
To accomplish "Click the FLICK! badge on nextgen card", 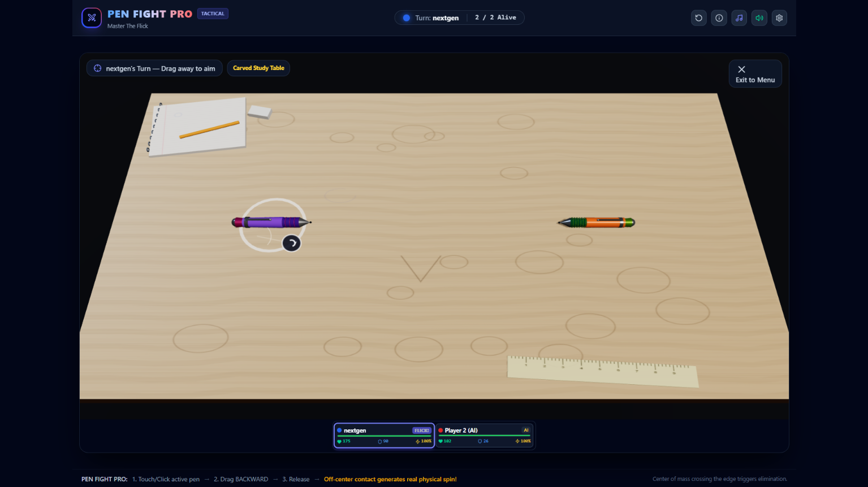I will click(x=422, y=431).
